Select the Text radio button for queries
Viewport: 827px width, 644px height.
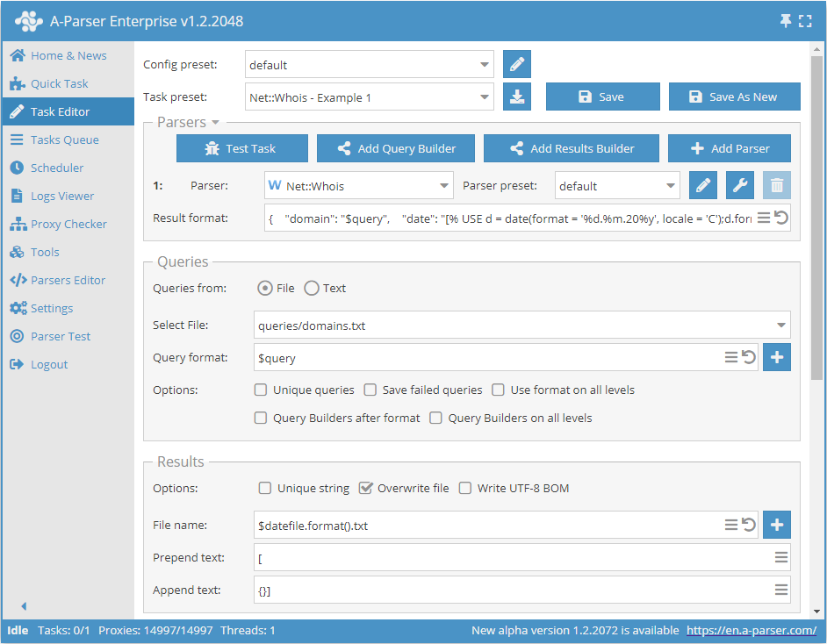311,288
